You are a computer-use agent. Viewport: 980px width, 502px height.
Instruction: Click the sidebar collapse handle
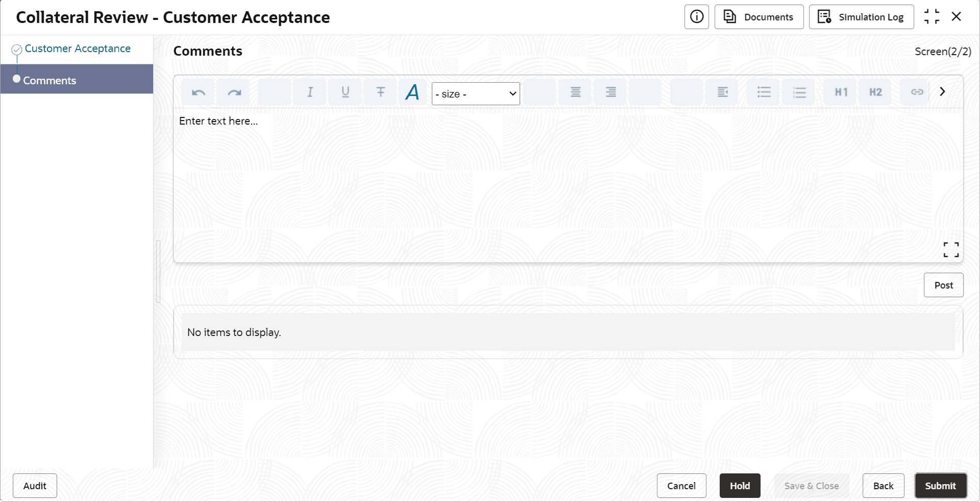point(158,272)
